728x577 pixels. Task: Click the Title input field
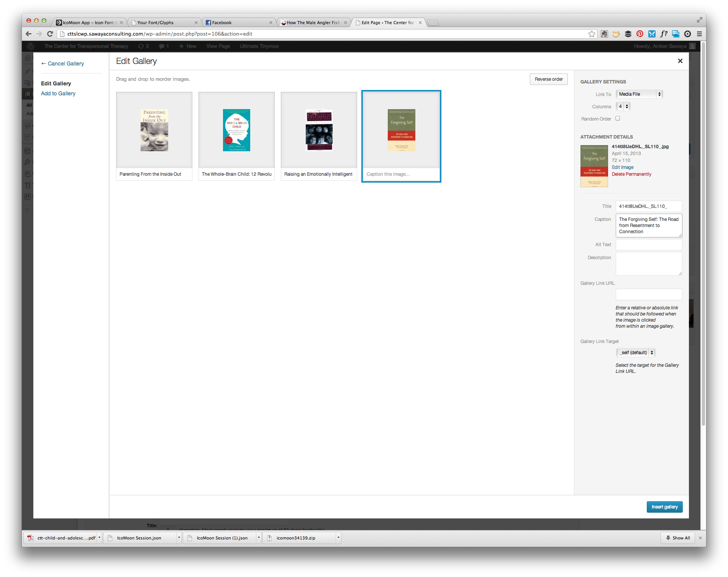click(x=649, y=206)
